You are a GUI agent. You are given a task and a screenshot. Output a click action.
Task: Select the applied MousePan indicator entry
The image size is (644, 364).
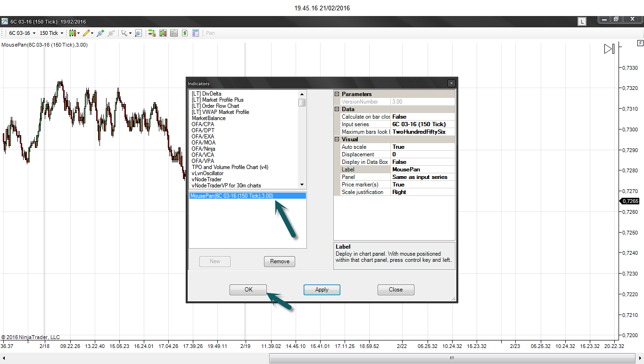[248, 196]
